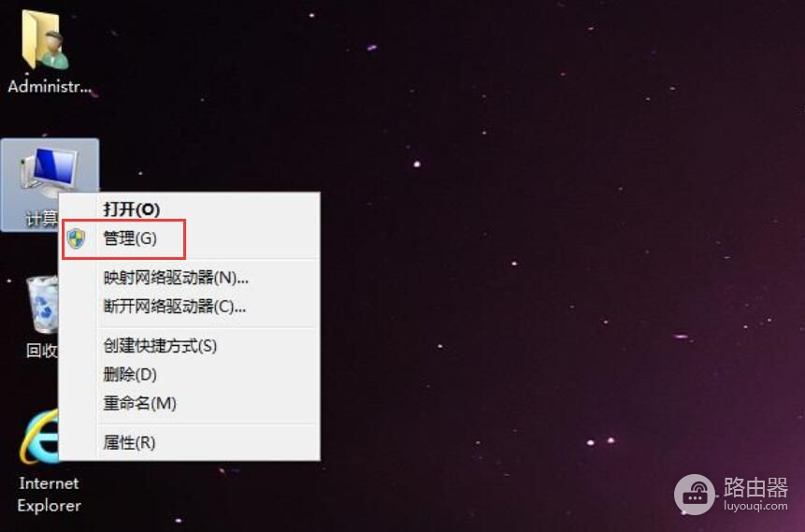This screenshot has width=805, height=532.
Task: Select the Computer monitor desktop icon
Action: (50, 173)
